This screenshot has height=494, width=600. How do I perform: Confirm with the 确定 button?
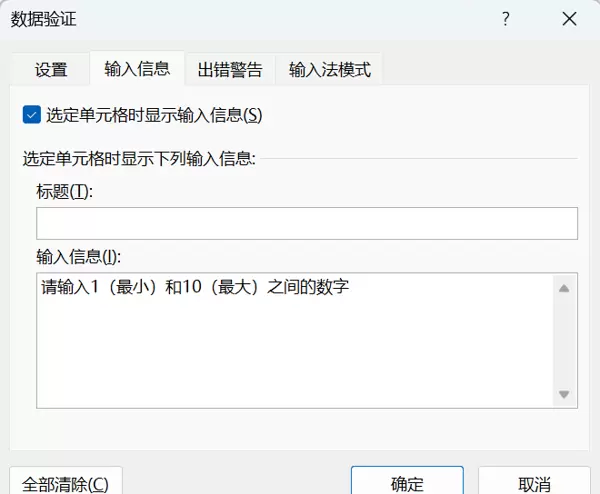407,483
